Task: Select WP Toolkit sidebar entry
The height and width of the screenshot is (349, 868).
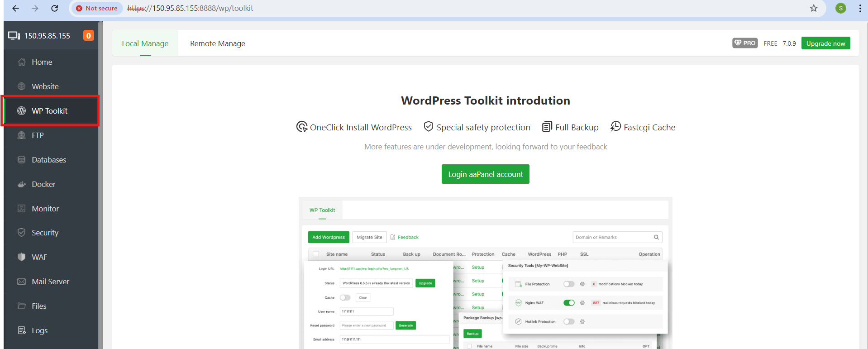Action: pyautogui.click(x=51, y=111)
